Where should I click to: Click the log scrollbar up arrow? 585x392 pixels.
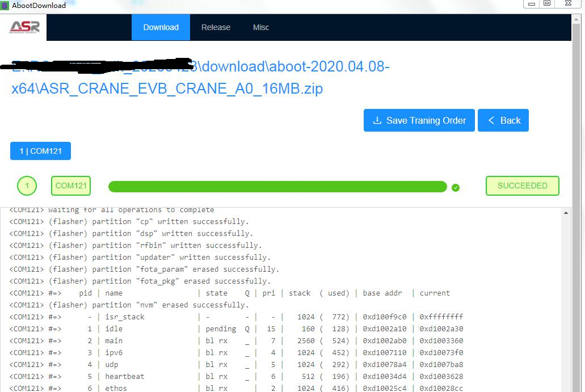tap(565, 213)
